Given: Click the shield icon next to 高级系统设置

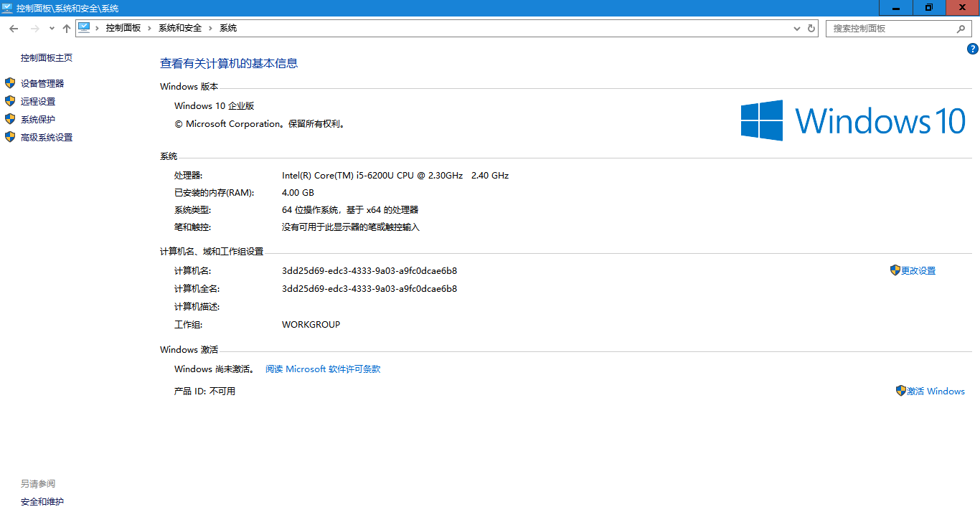Looking at the screenshot, I should tap(10, 137).
